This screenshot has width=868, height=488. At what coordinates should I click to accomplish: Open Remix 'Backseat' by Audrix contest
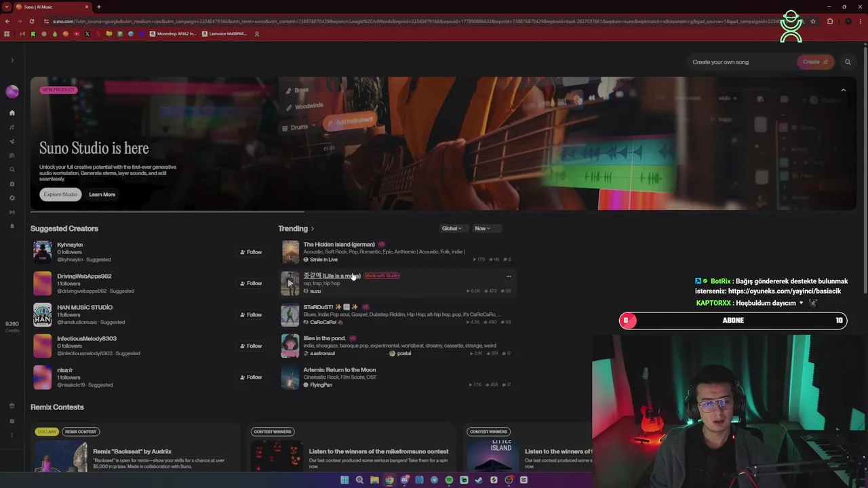tap(132, 451)
